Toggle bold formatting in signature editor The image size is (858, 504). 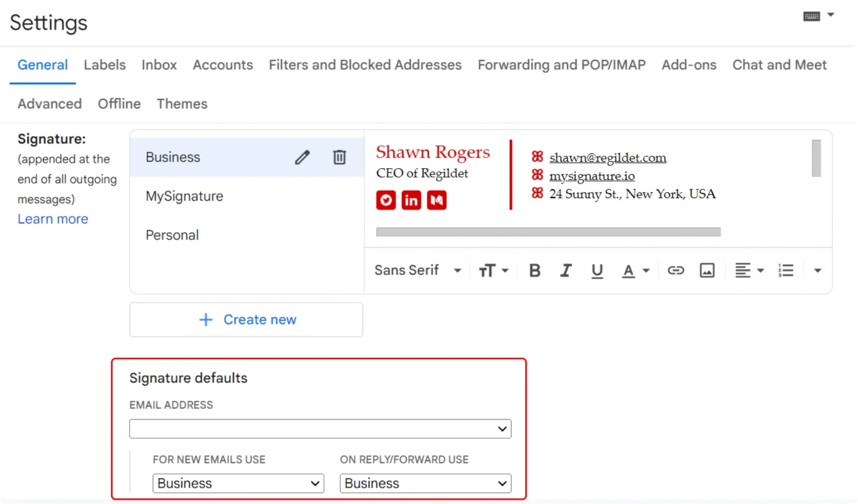click(535, 270)
